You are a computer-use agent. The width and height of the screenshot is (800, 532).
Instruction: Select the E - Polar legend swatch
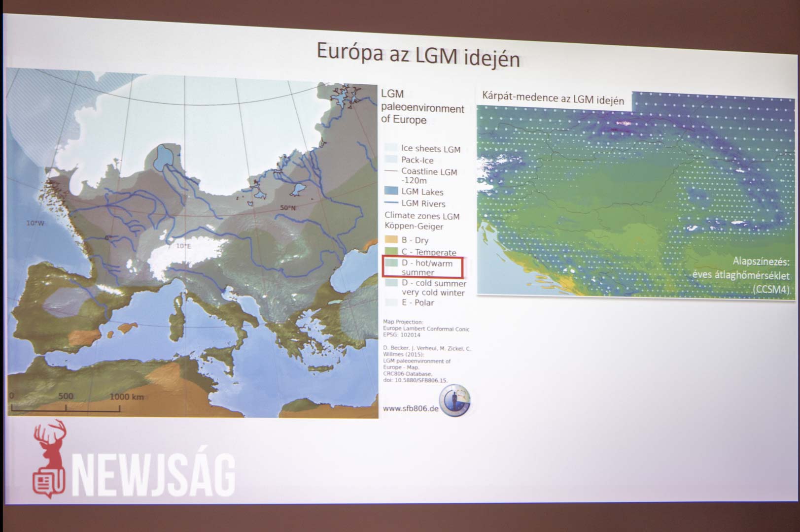coord(391,302)
